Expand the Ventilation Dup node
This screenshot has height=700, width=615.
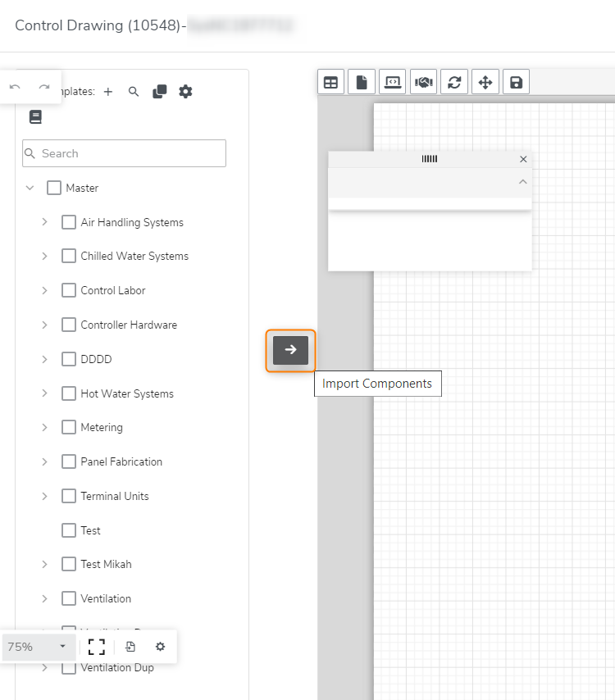click(x=44, y=667)
